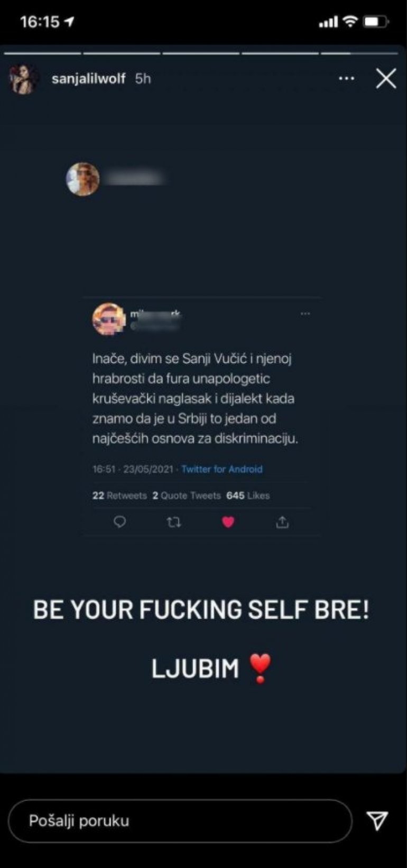Focus the Pošalji poruku message field
This screenshot has height=868, width=407.
point(180,820)
